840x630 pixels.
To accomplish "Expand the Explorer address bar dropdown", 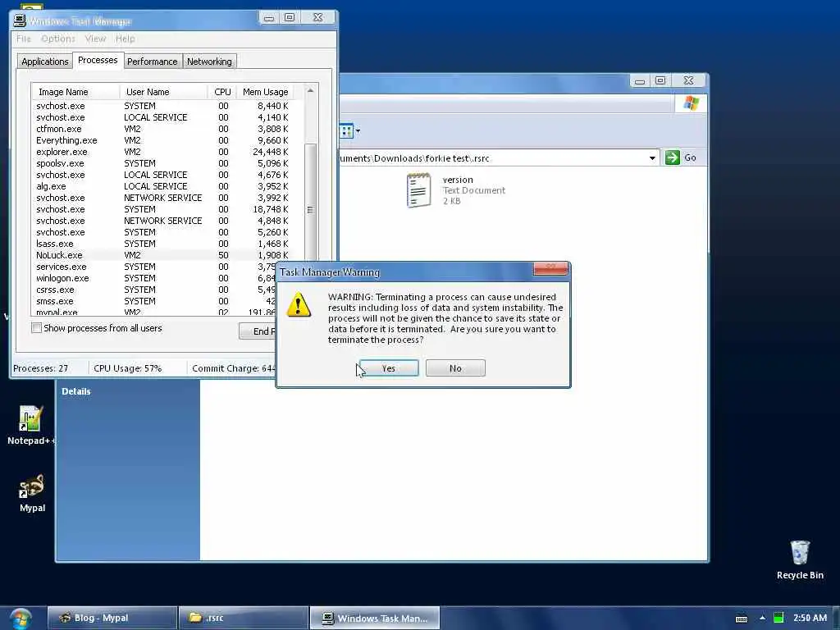I will (652, 158).
